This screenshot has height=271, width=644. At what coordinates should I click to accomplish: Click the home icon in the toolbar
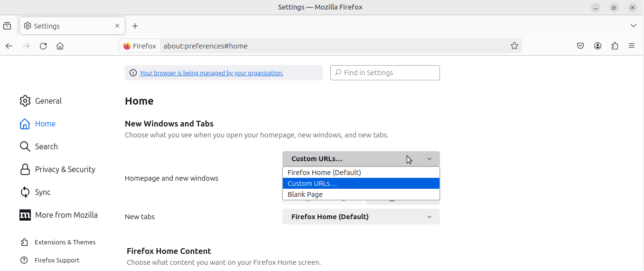click(x=60, y=46)
